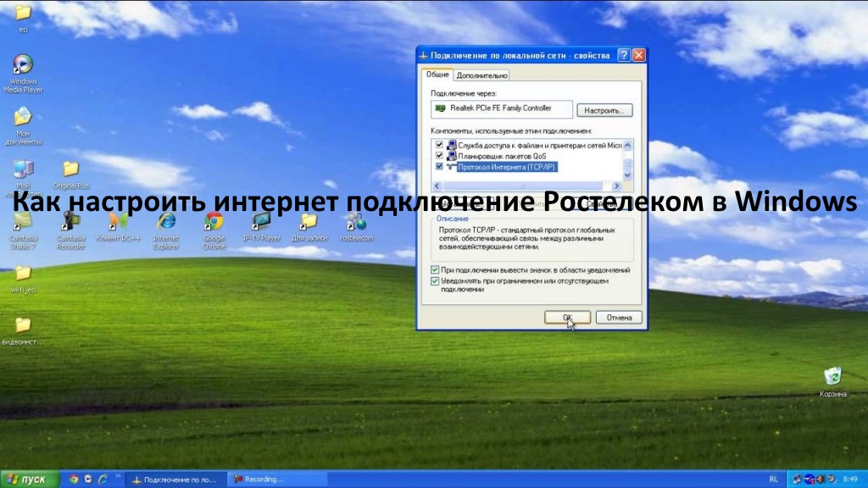Select the network icon in the system tray
Viewport: 868px width, 488px height.
[x=797, y=479]
